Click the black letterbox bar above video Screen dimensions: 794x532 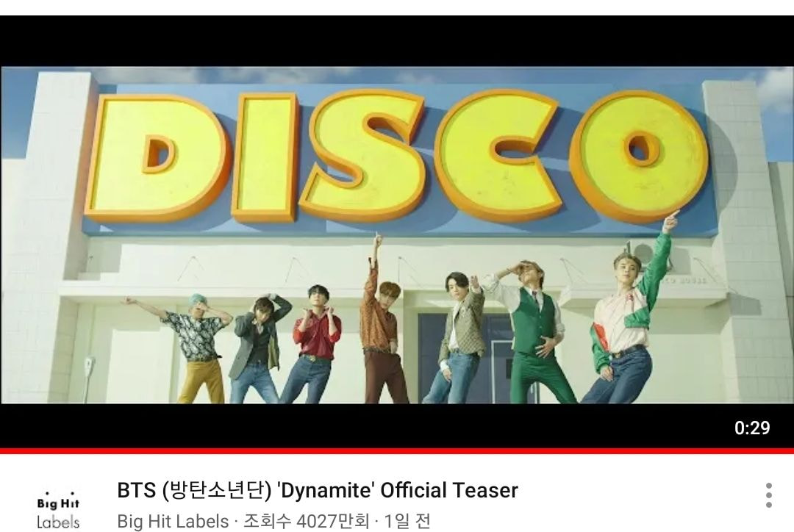[x=397, y=41]
